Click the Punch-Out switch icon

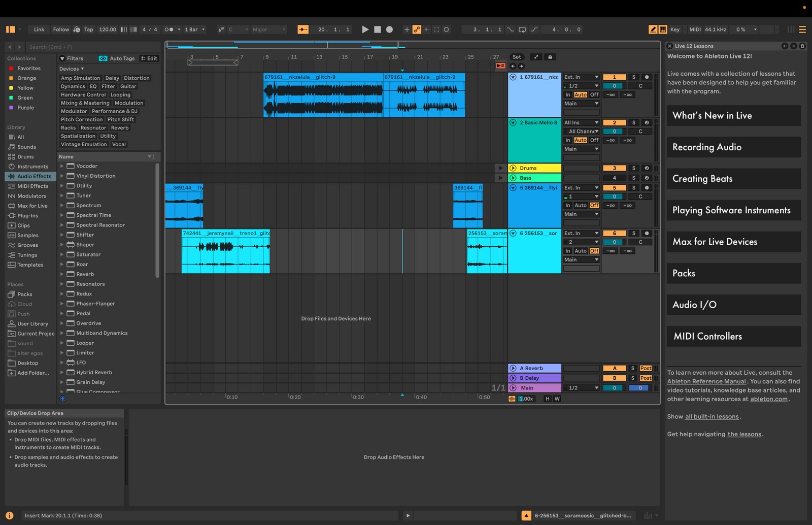(x=534, y=29)
